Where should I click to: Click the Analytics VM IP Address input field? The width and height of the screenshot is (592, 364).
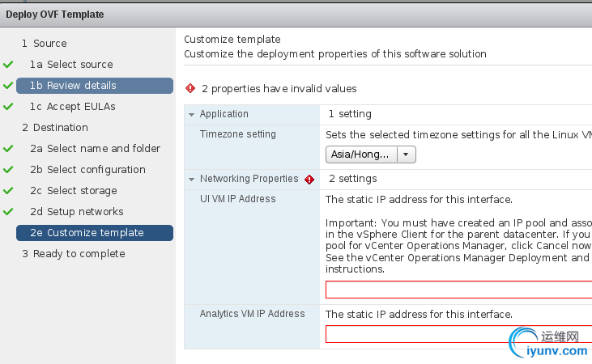pyautogui.click(x=458, y=334)
